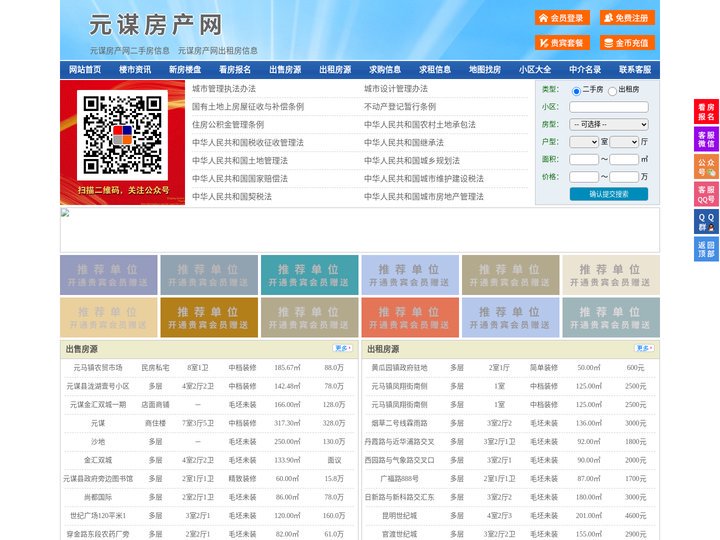This screenshot has width=720, height=540.
Task: Click the 客服微信 purple side icon
Action: coord(706,139)
